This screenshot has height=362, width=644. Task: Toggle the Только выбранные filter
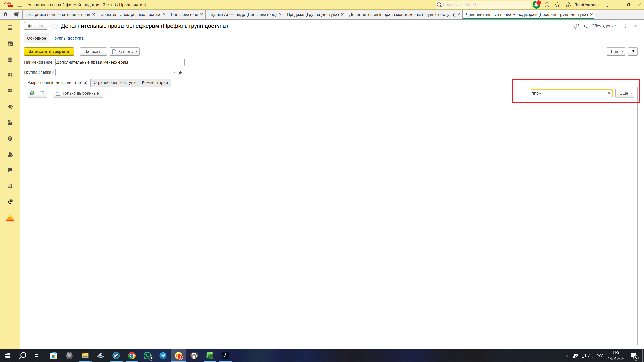pos(78,93)
